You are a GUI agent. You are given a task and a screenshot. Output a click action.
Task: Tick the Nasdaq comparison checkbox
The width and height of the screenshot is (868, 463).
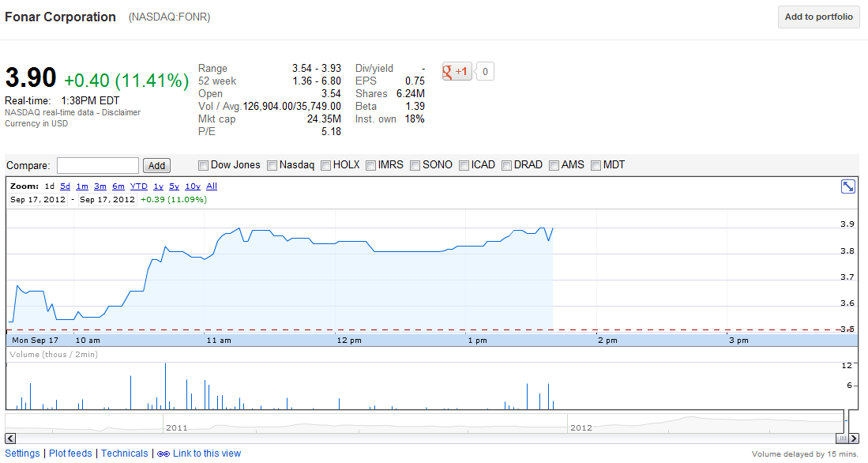point(272,165)
